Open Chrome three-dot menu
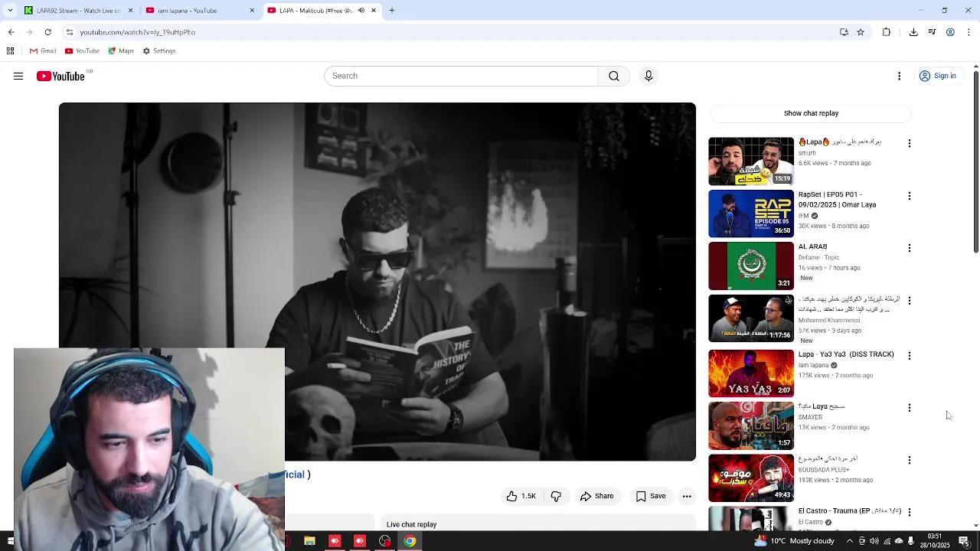 click(x=969, y=32)
